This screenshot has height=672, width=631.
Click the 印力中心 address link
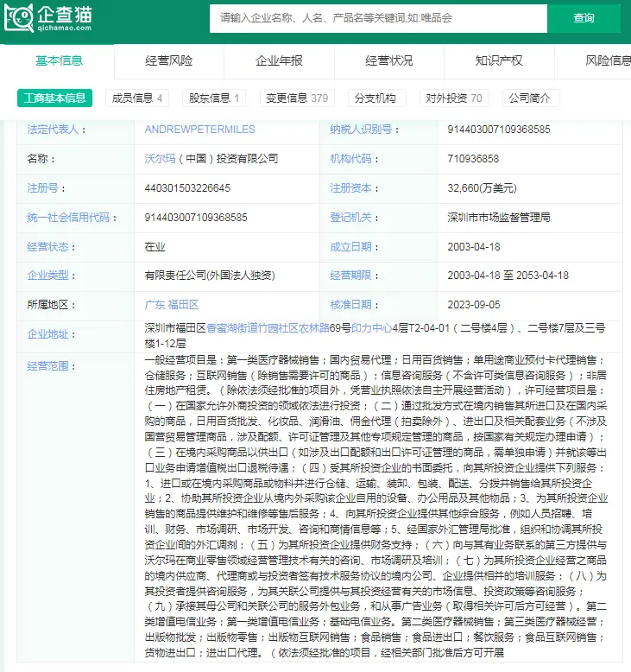372,328
